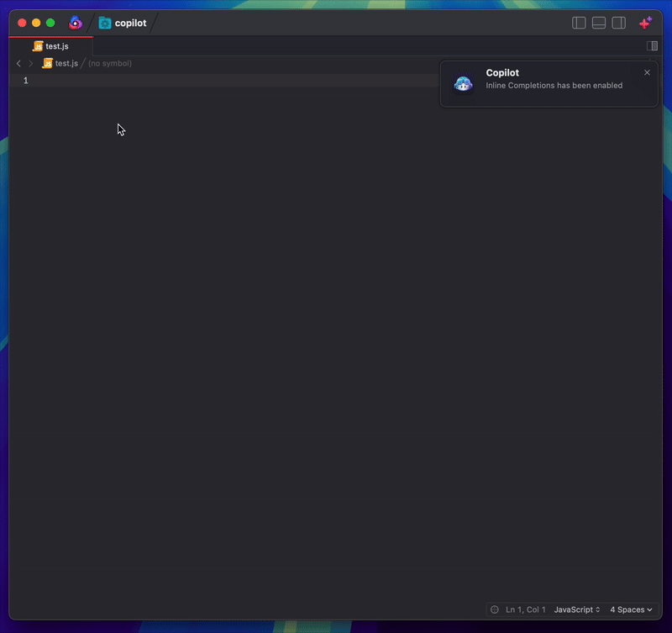Viewport: 672px width, 633px height.
Task: Toggle the bottom pane visibility
Action: [x=599, y=23]
